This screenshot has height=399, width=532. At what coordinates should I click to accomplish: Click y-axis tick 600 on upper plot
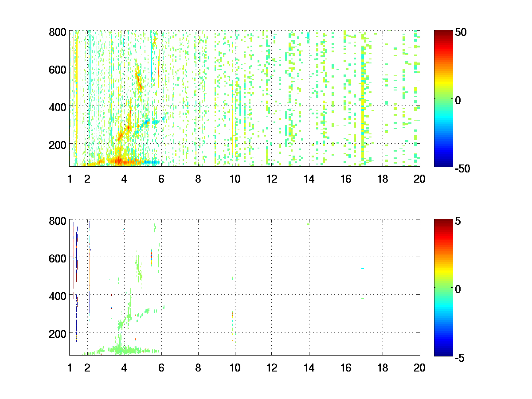(x=58, y=69)
